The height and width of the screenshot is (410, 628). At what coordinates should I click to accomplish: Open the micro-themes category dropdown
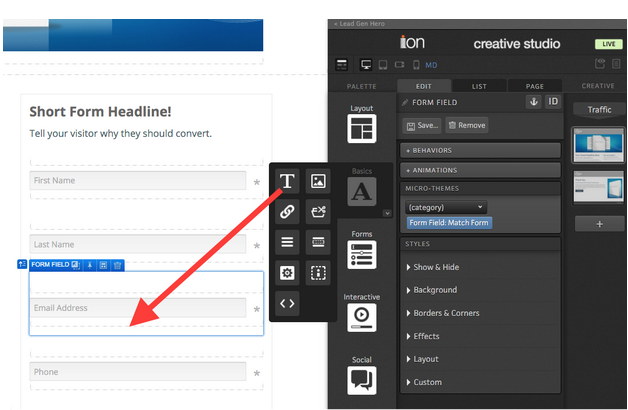[x=445, y=207]
